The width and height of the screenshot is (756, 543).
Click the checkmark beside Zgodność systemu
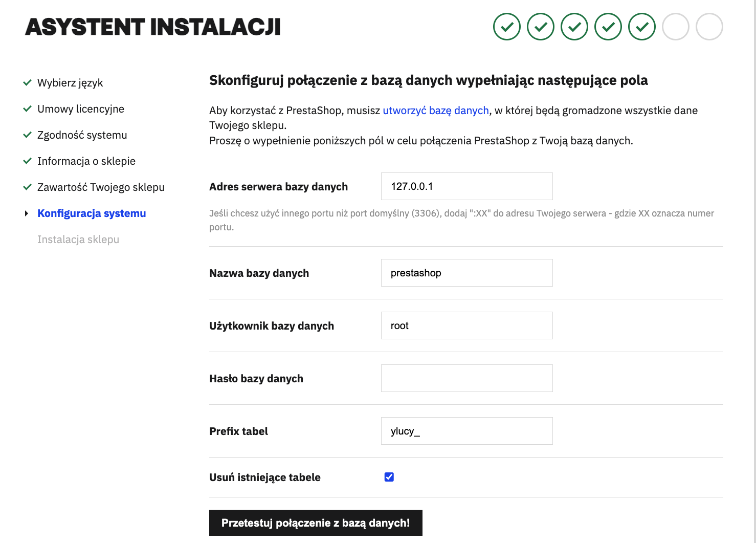pos(28,135)
